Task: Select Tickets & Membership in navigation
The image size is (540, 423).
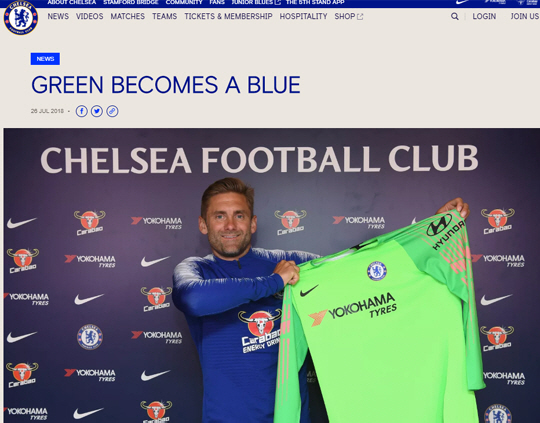Action: (228, 17)
